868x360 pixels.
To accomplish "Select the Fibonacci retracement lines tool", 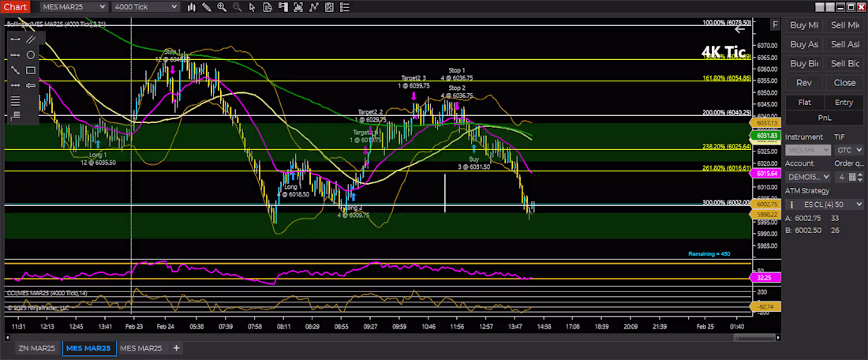I will (16, 101).
